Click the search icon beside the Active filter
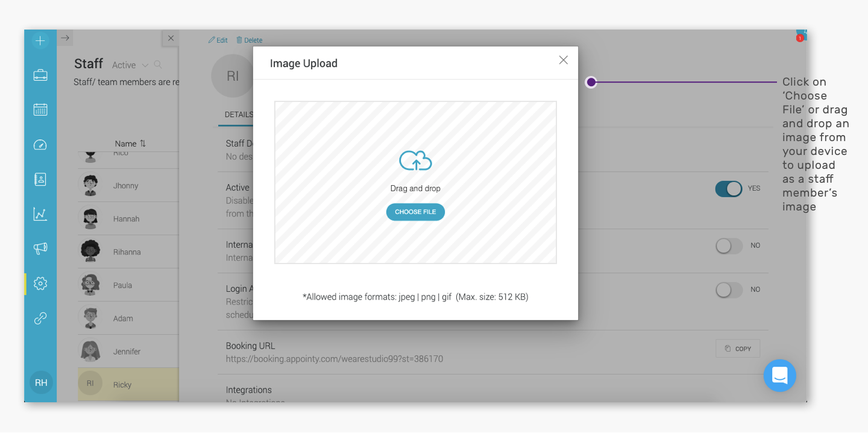Viewport: 868px width, 433px height. pos(158,65)
